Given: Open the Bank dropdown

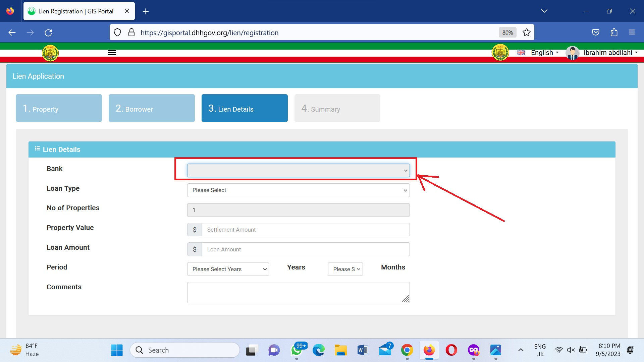Looking at the screenshot, I should point(298,170).
